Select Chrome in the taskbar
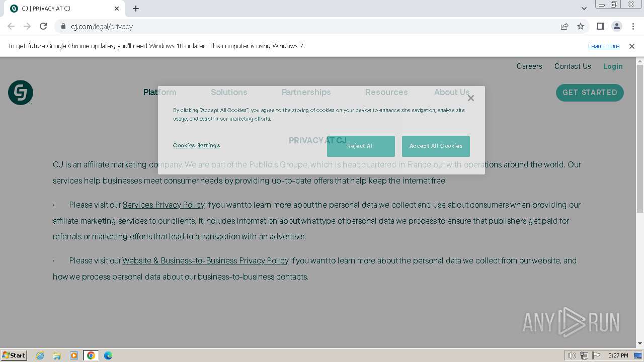This screenshot has height=362, width=644. (x=91, y=355)
